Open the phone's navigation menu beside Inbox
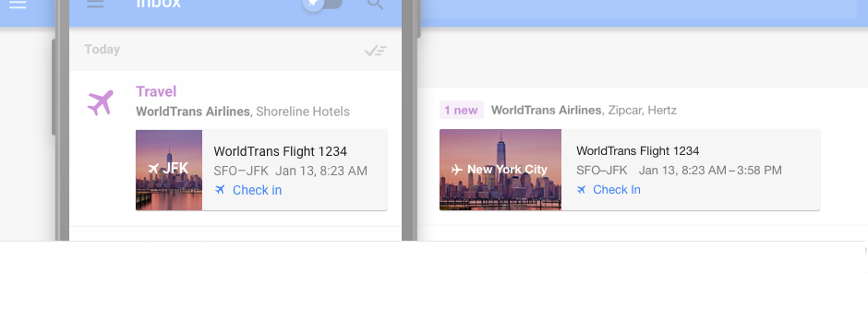This screenshot has width=868, height=332. 95,4
